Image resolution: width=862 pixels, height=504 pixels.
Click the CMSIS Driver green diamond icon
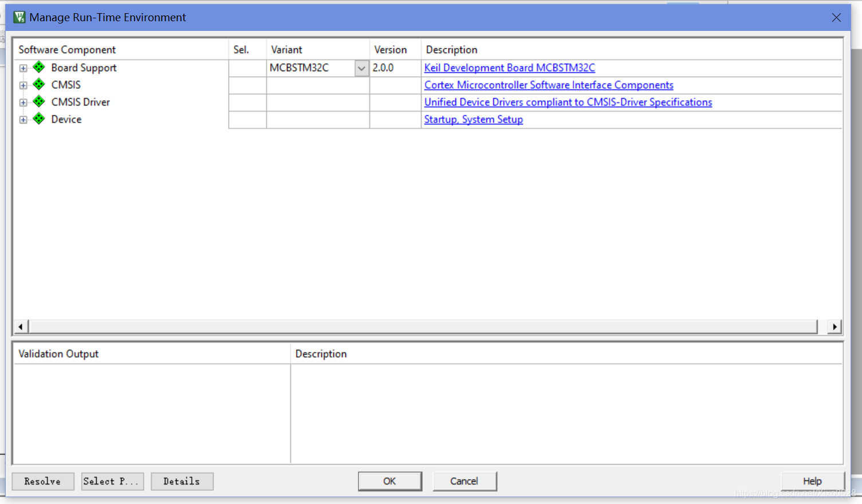tap(39, 101)
